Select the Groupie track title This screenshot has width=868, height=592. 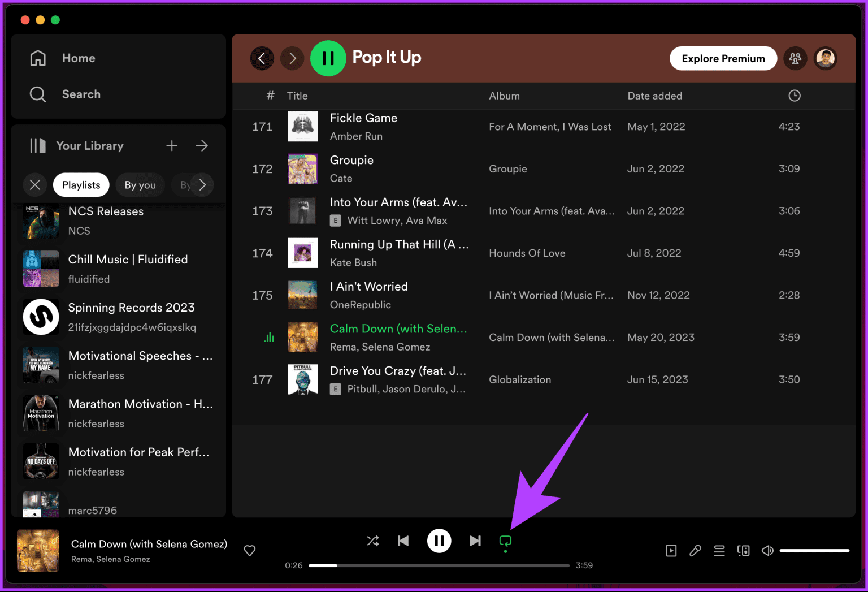pyautogui.click(x=351, y=161)
